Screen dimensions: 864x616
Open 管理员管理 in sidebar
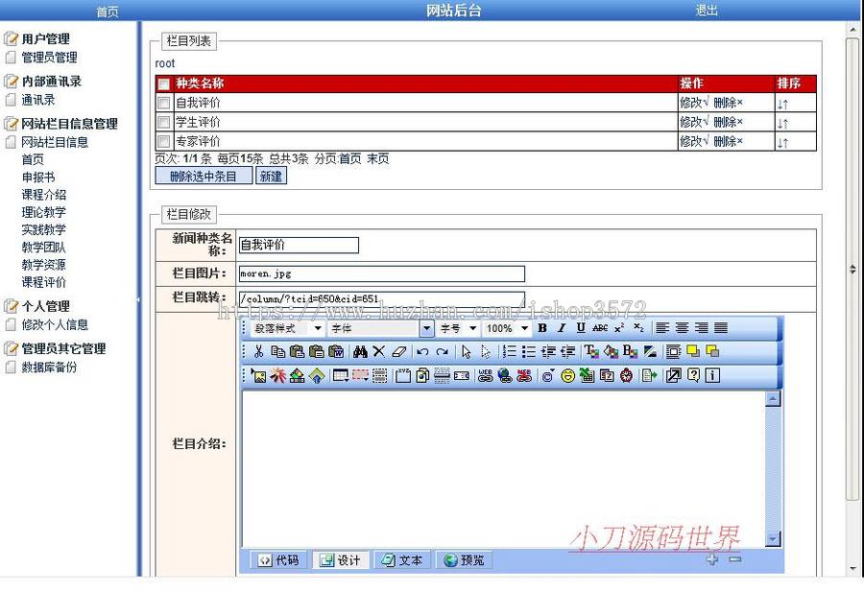(x=49, y=58)
